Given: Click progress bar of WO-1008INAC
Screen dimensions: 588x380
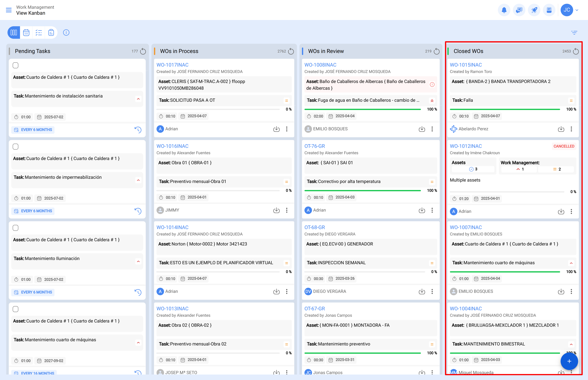Looking at the screenshot, I should pos(363,109).
